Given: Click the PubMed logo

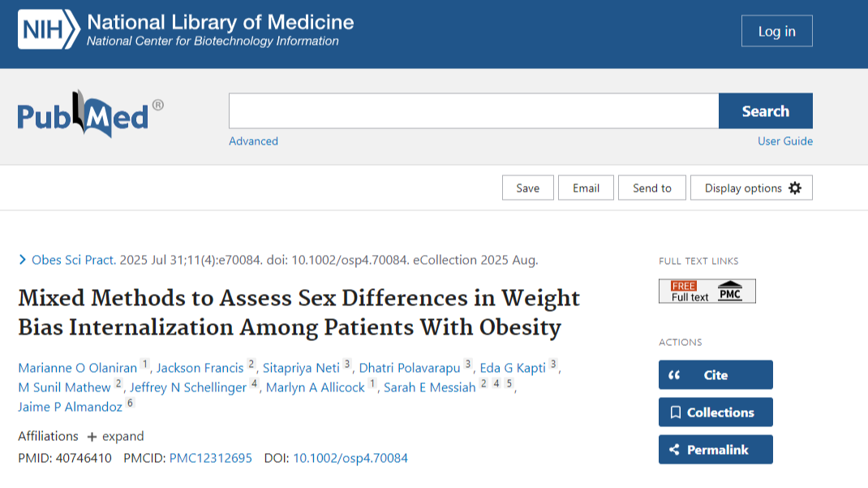Looking at the screenshot, I should tap(89, 114).
